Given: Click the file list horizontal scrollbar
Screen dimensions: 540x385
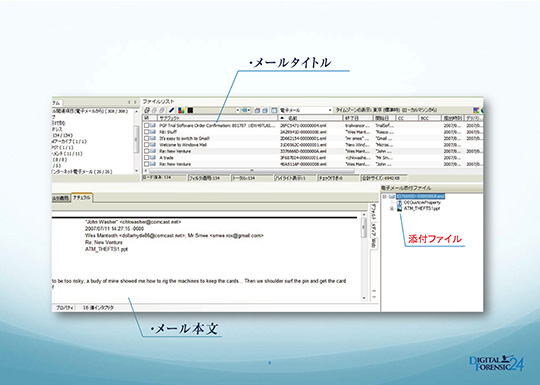Looking at the screenshot, I should 252,170.
